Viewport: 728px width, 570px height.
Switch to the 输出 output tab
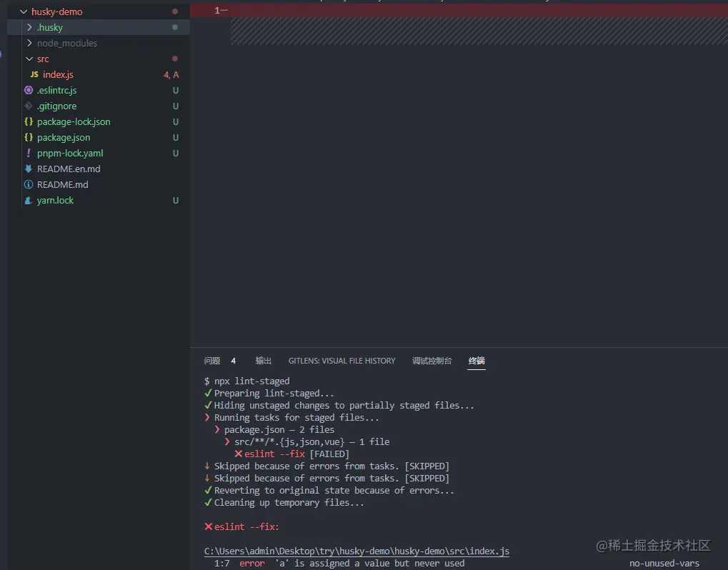[x=263, y=361]
